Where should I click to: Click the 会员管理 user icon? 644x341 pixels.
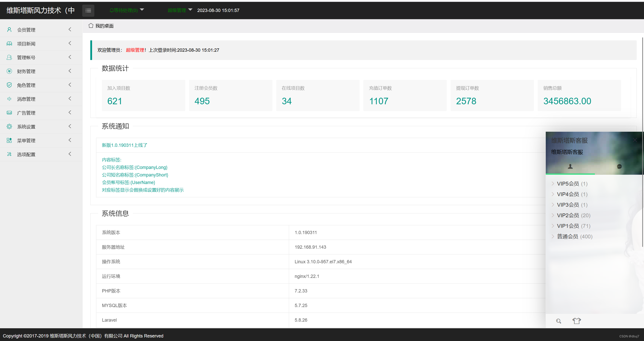(x=9, y=30)
